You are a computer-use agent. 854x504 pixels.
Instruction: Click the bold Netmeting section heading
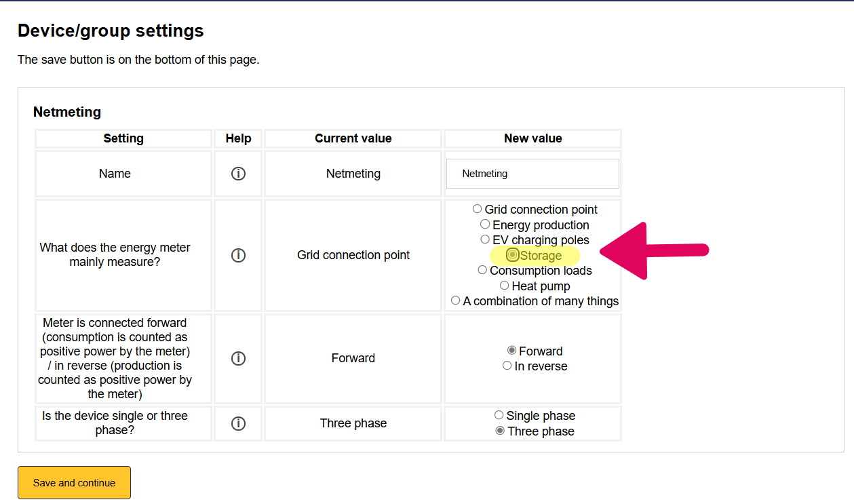(x=67, y=112)
